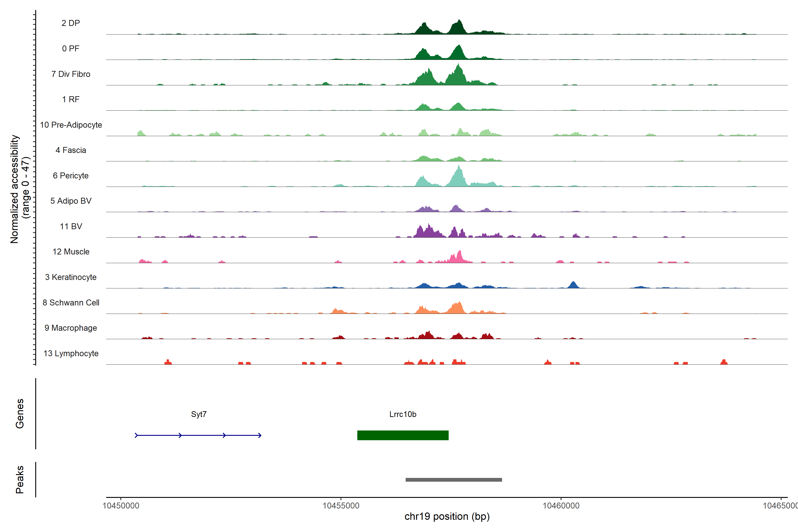Select the 12 Muscle track label
The width and height of the screenshot is (798, 532).
click(x=70, y=252)
